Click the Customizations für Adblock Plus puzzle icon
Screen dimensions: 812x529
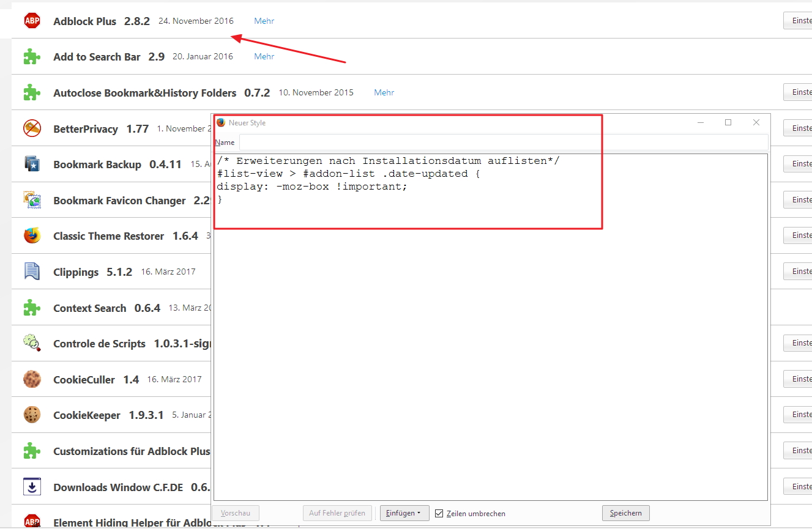(x=32, y=451)
